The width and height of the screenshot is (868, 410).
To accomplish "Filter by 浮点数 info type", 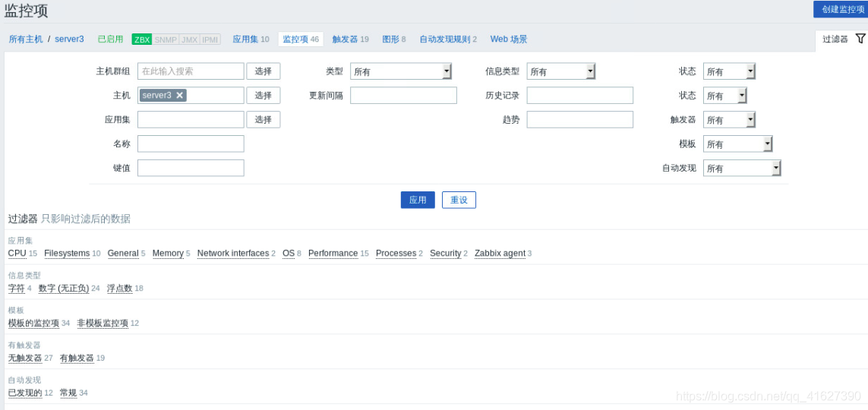I will click(x=120, y=289).
